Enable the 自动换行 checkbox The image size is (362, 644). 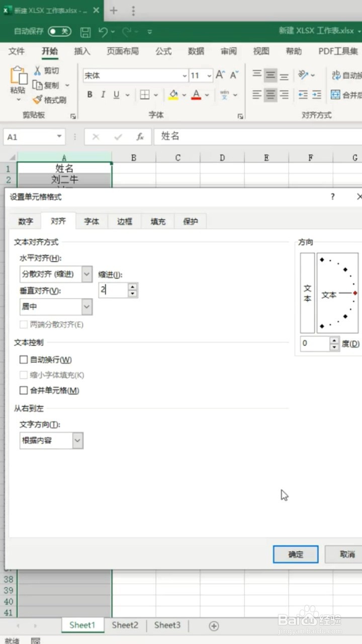tap(24, 360)
